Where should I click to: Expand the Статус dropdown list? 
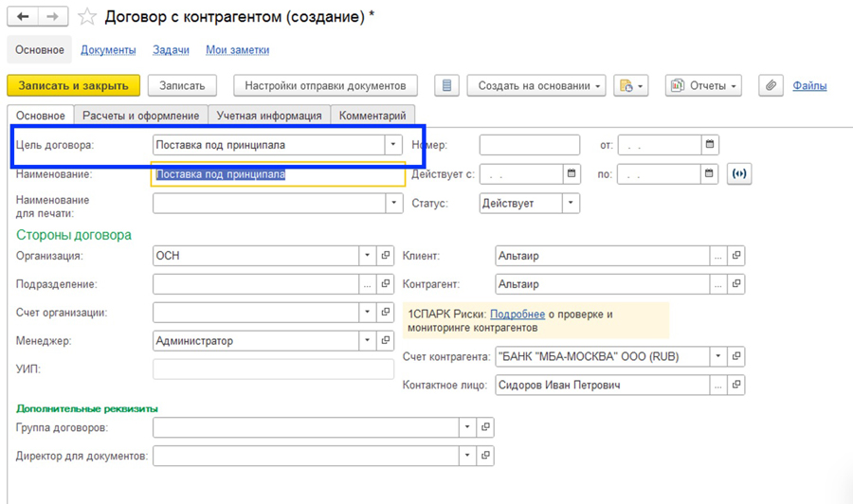click(571, 203)
